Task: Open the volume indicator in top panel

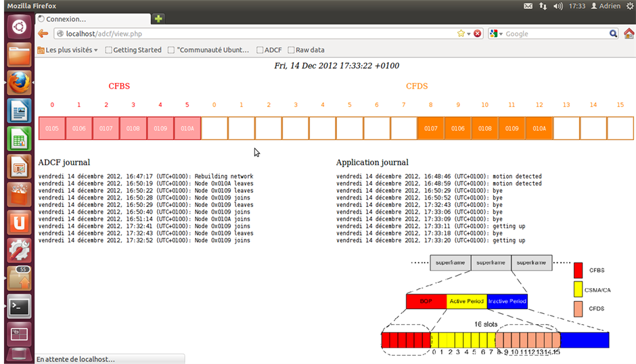Action: (x=558, y=6)
